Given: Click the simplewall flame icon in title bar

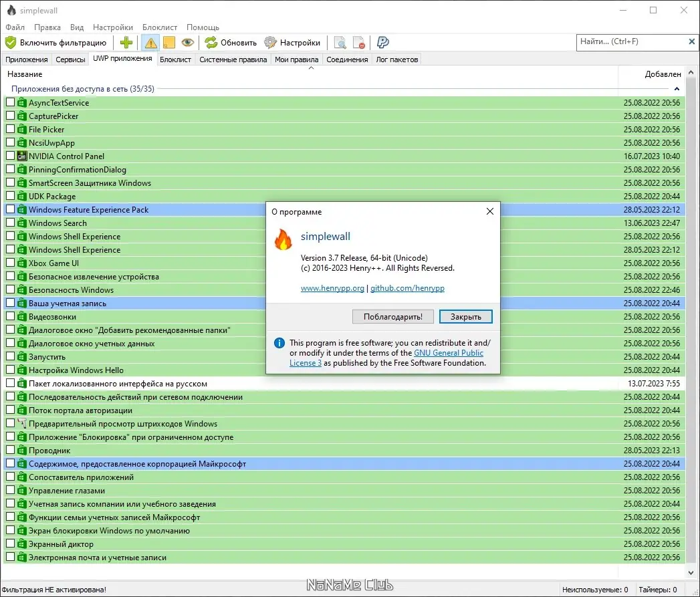Looking at the screenshot, I should pos(11,10).
